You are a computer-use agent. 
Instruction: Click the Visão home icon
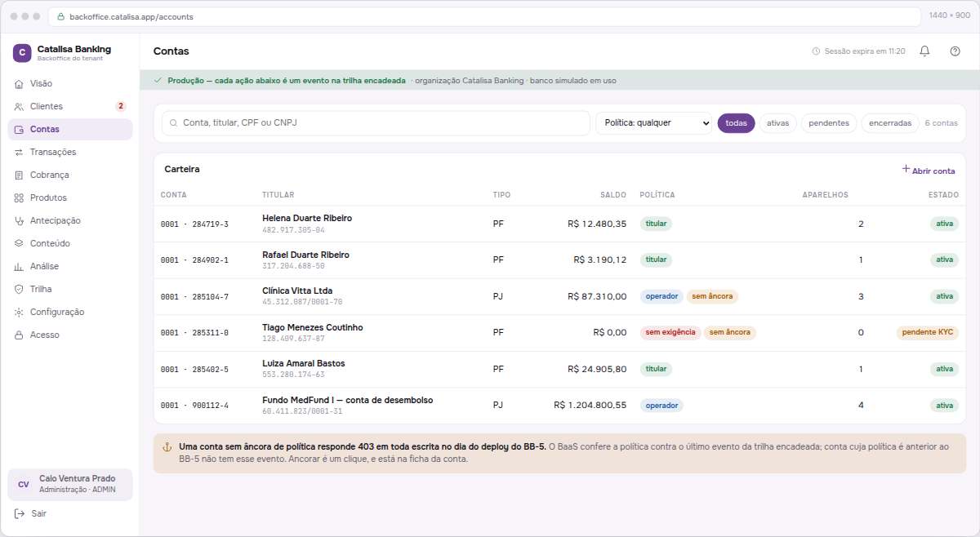pyautogui.click(x=19, y=84)
